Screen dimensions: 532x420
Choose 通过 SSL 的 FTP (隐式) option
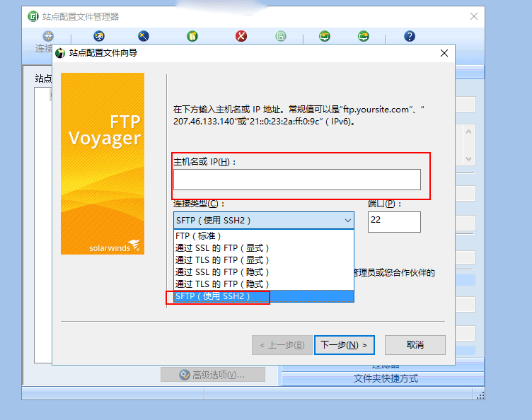tap(264, 272)
